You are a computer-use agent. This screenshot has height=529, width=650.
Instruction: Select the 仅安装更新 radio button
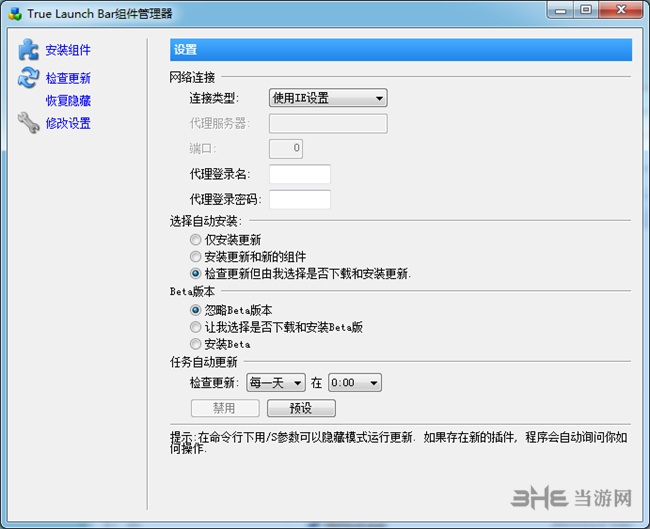[x=195, y=240]
